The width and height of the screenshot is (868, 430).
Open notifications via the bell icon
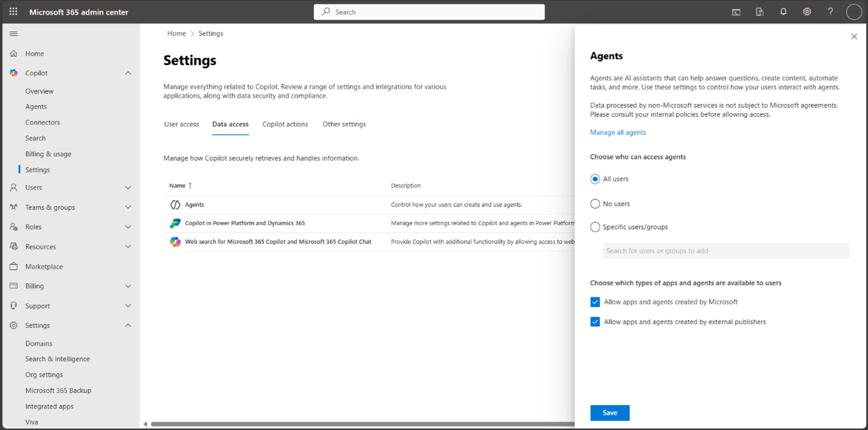tap(783, 12)
